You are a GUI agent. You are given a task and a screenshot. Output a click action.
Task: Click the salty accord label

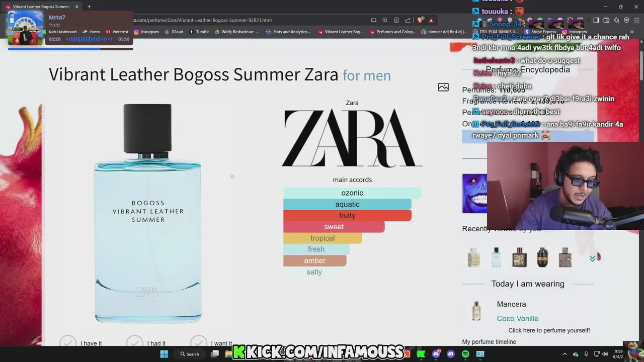314,272
